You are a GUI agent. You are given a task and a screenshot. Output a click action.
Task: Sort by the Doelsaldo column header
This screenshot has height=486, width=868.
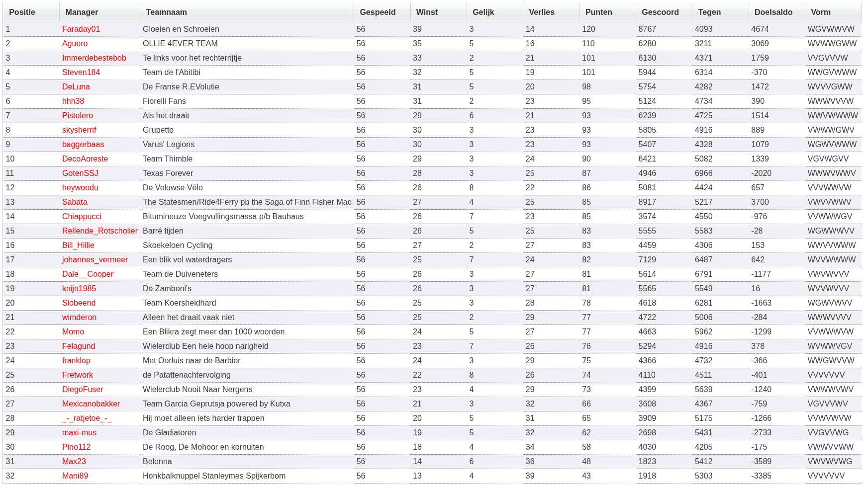click(773, 12)
